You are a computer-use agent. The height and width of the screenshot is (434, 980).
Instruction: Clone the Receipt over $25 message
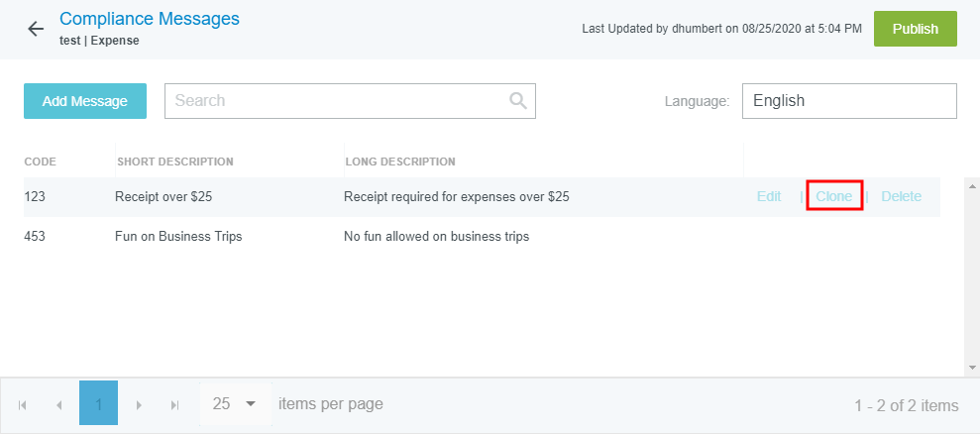tap(833, 196)
